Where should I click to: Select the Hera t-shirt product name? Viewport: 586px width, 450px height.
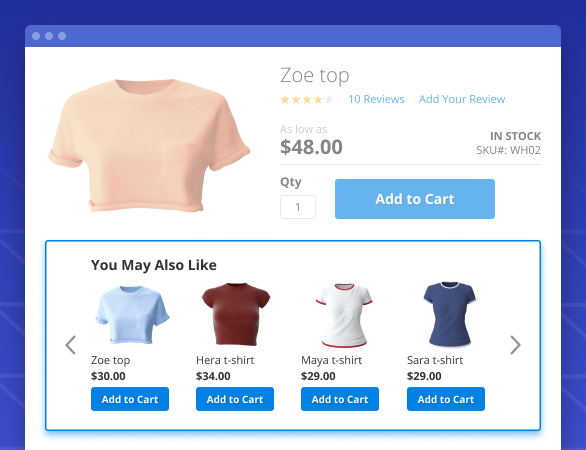(225, 360)
